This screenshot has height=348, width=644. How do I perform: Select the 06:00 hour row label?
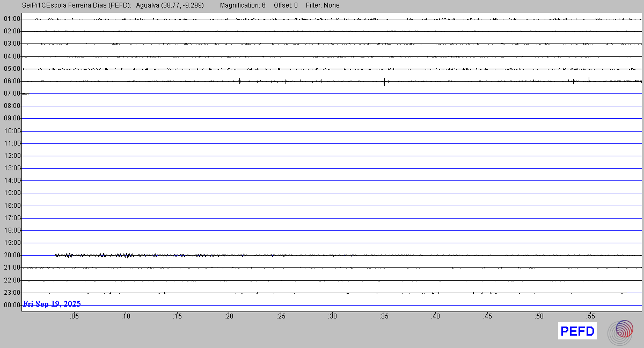[12, 81]
